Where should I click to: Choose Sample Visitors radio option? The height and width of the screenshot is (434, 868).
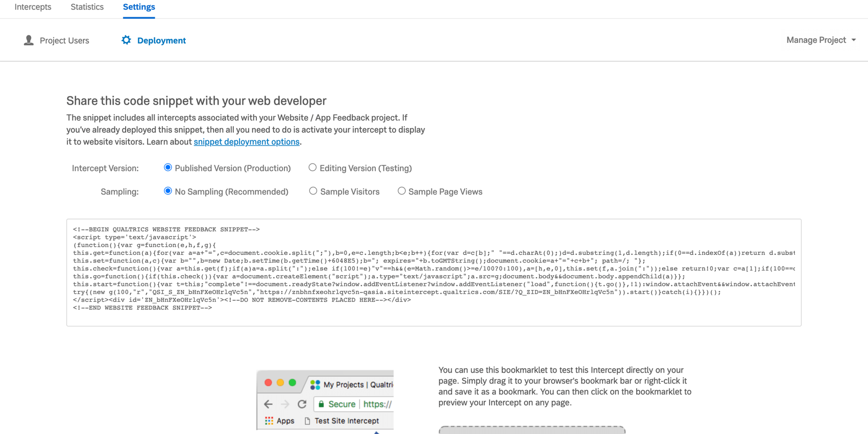(313, 191)
